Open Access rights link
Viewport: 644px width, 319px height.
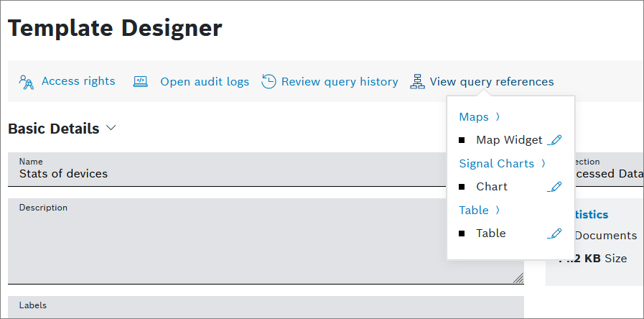pyautogui.click(x=78, y=81)
